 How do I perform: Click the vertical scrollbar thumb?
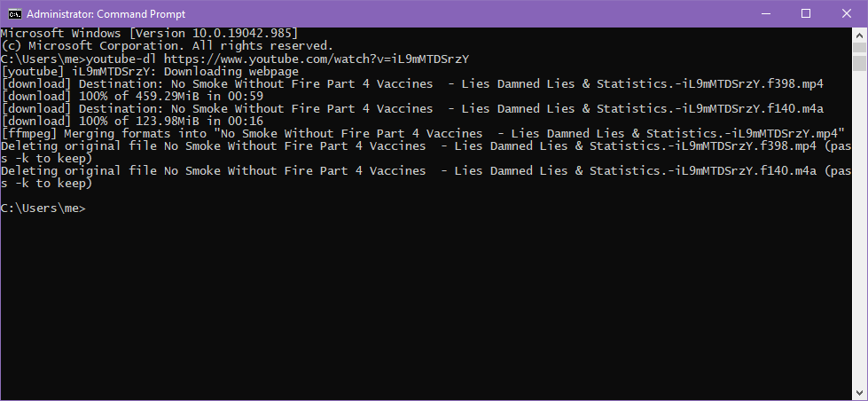(859, 55)
